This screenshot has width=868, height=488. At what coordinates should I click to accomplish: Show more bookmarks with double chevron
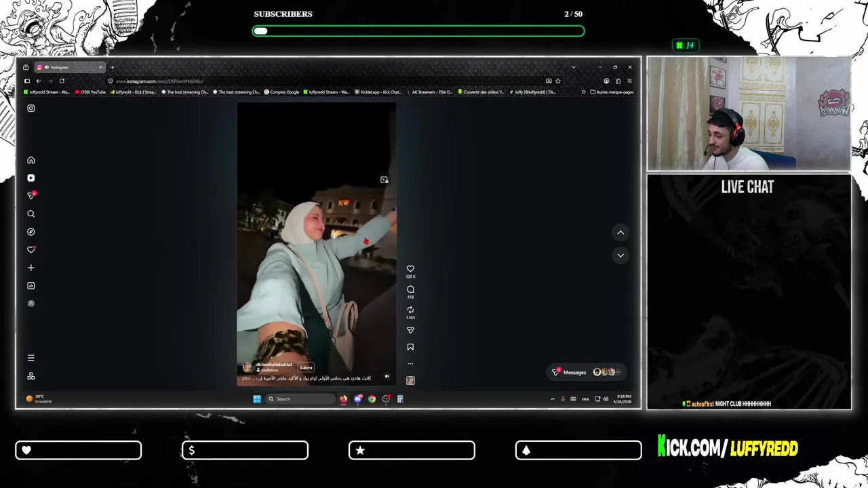[583, 92]
